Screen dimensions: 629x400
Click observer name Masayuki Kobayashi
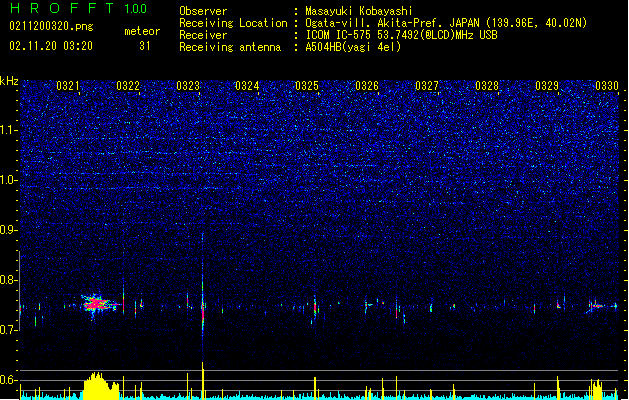pyautogui.click(x=359, y=11)
